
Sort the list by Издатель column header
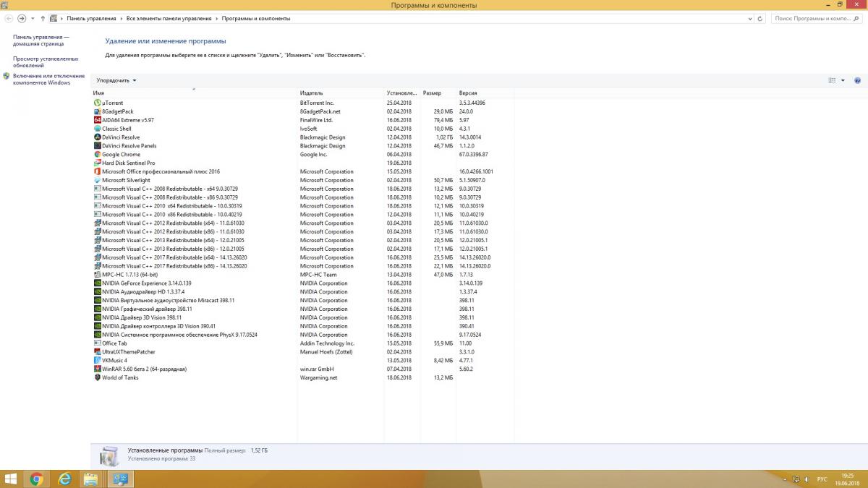click(312, 93)
